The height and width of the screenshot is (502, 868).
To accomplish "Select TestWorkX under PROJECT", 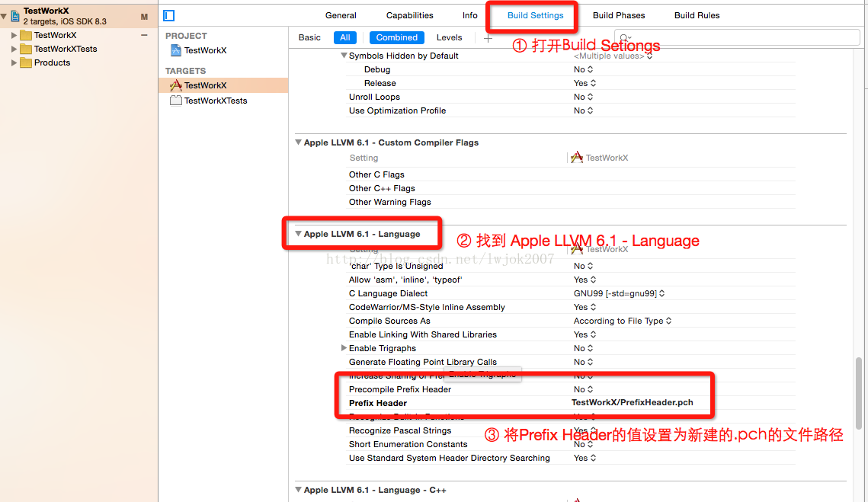I will pos(205,50).
